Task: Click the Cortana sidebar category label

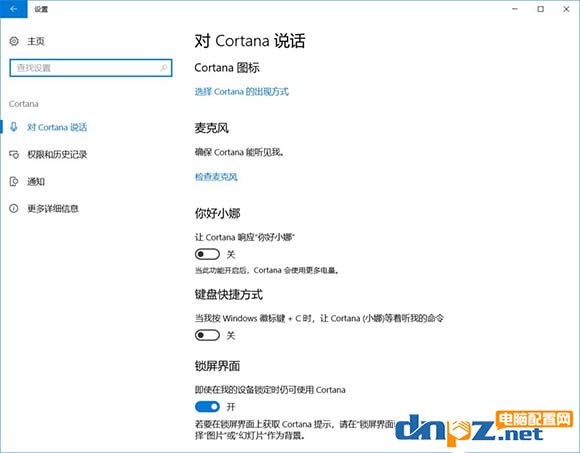Action: pos(24,104)
